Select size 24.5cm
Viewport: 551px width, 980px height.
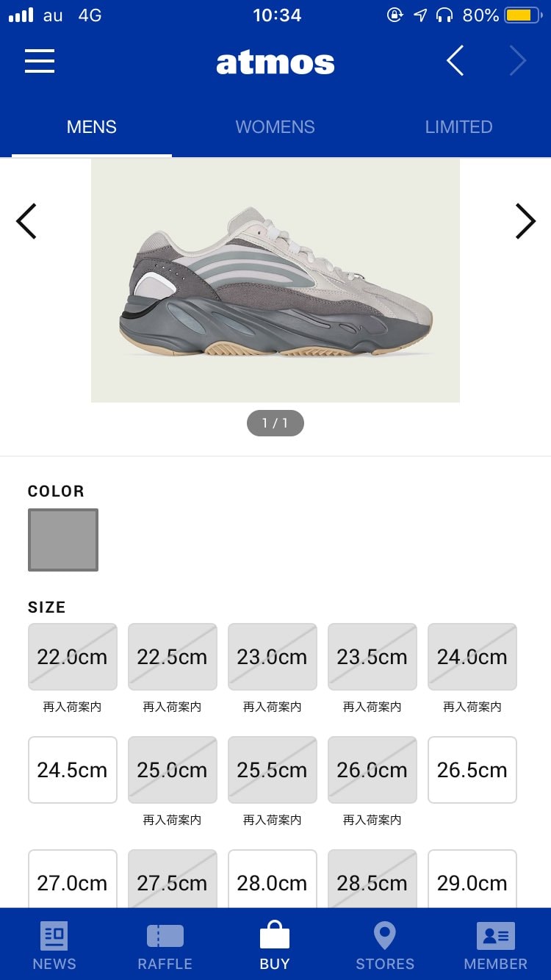[73, 770]
